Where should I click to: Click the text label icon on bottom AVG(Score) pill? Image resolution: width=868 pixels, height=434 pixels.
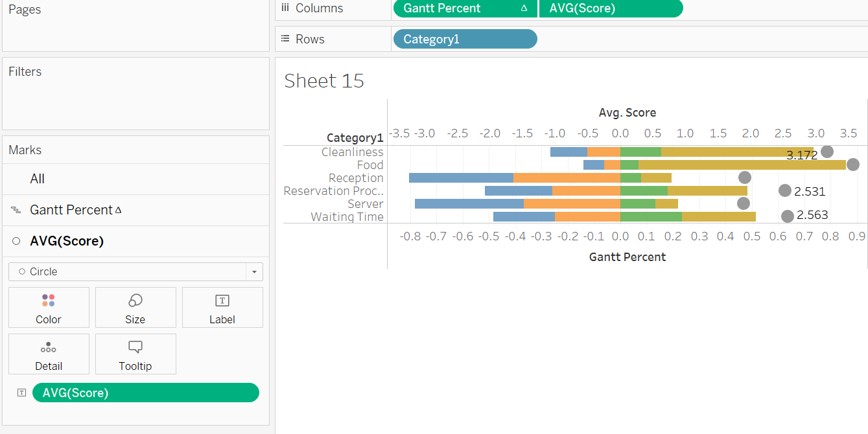pyautogui.click(x=21, y=393)
